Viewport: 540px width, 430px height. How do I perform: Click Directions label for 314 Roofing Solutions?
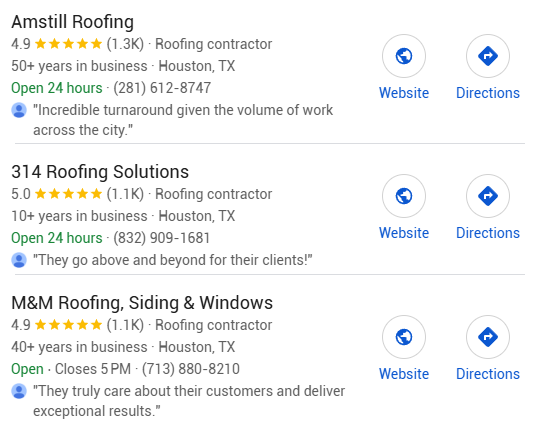pos(488,233)
